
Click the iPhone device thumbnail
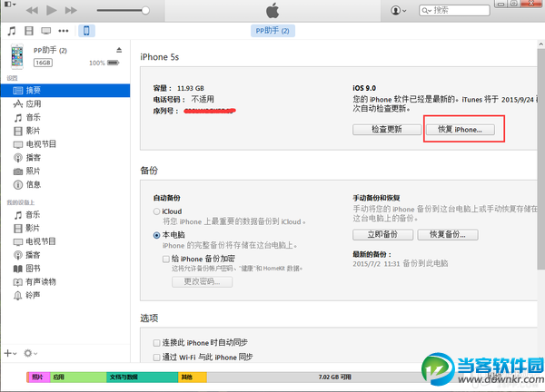click(x=17, y=56)
